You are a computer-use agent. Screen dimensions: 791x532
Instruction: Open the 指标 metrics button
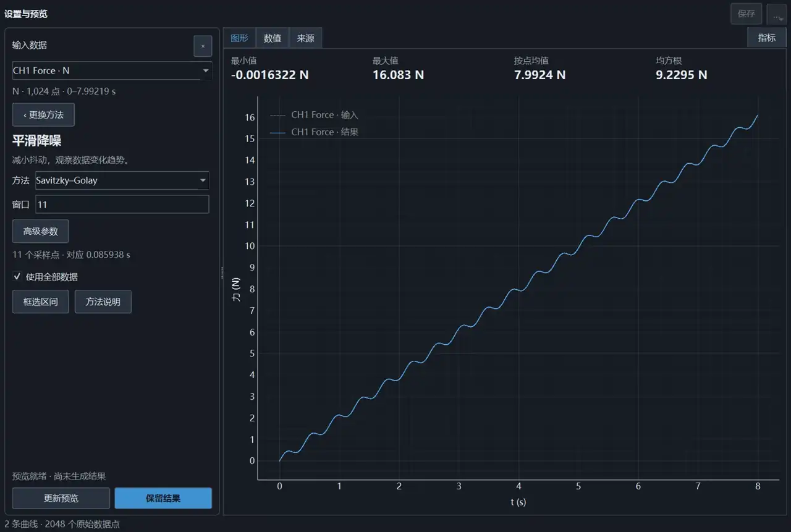[x=766, y=38]
